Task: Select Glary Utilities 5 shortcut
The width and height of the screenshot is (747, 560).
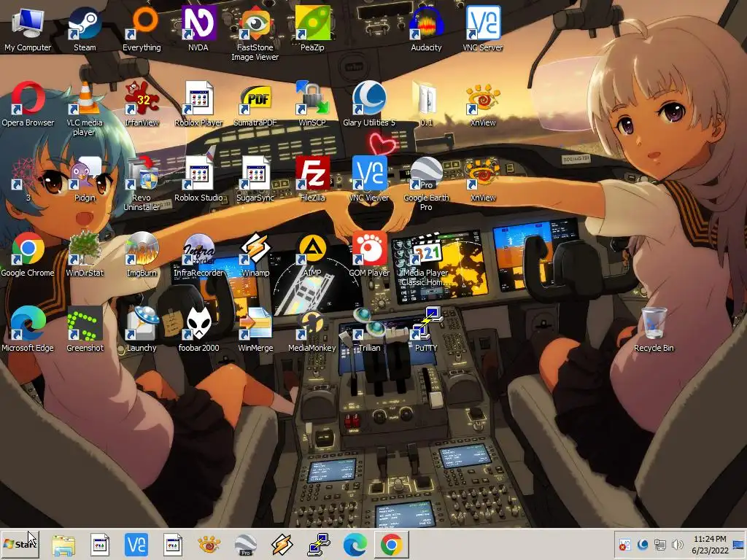Action: (x=368, y=104)
